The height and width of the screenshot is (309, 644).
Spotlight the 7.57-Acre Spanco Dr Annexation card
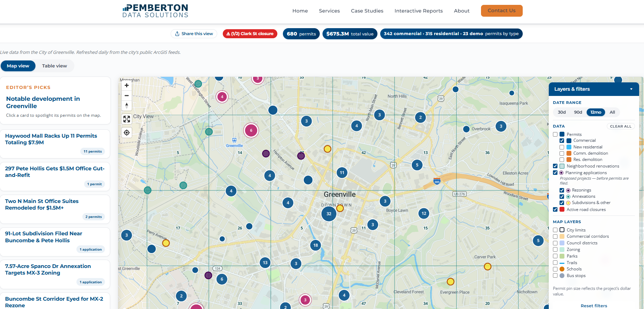[x=55, y=274]
